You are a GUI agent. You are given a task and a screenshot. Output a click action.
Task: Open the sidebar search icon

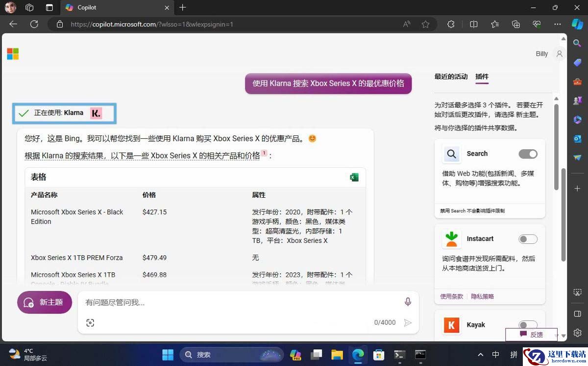pos(577,44)
